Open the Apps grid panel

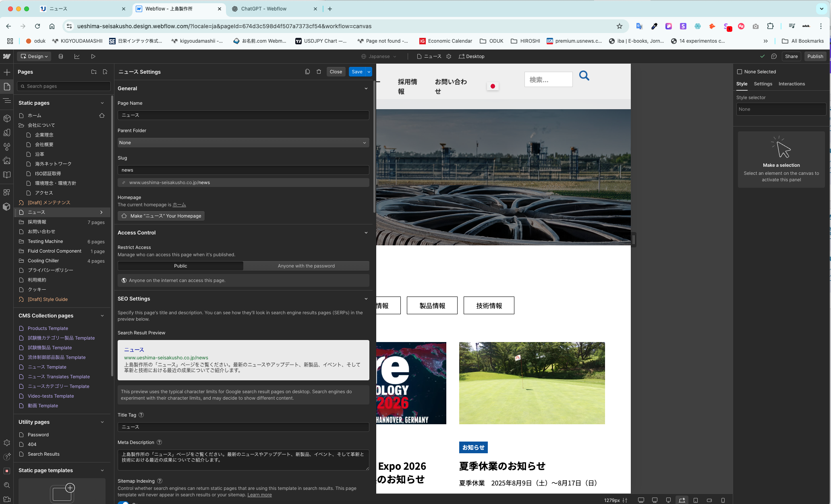(7, 192)
